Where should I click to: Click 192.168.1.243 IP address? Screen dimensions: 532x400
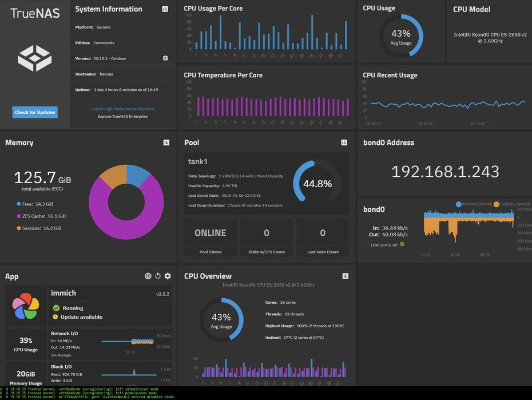coord(445,172)
